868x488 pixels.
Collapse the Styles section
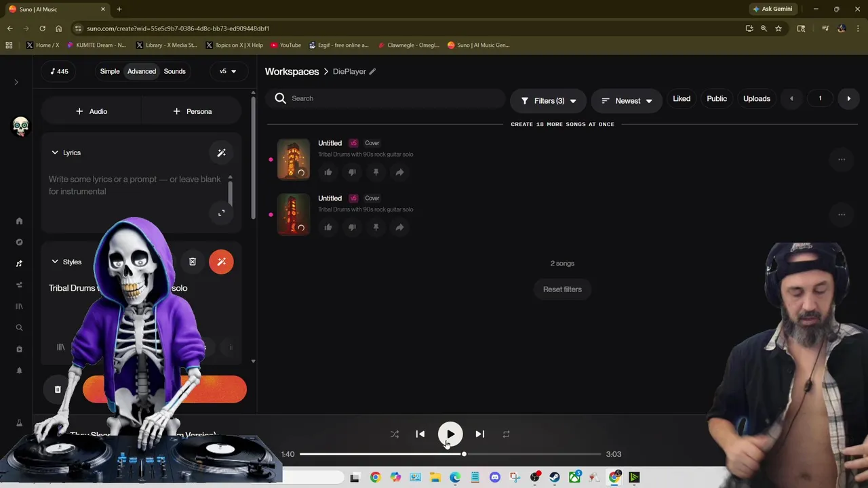pos(55,262)
